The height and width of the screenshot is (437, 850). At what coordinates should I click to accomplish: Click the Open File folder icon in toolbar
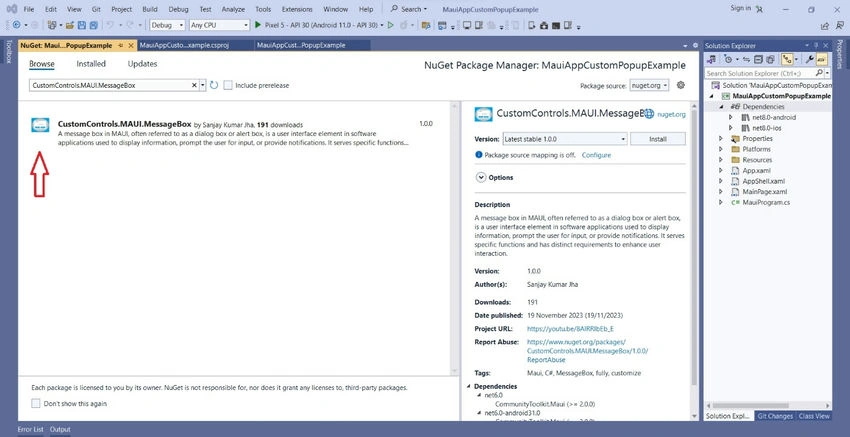point(70,25)
